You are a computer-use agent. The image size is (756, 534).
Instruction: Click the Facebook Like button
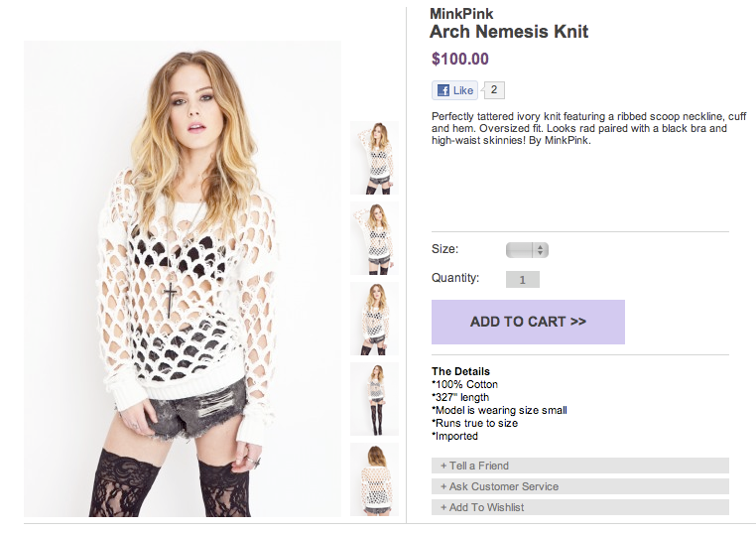click(454, 90)
